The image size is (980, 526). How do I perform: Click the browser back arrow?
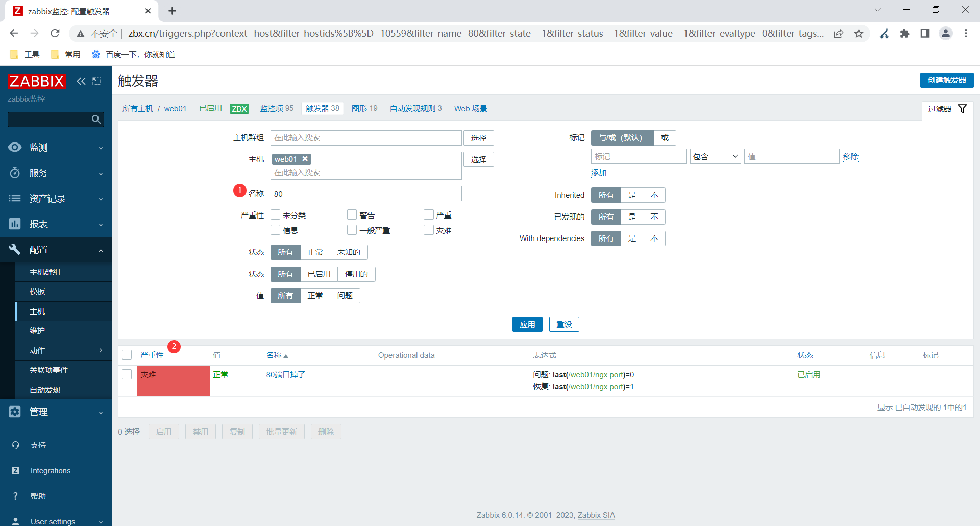(14, 33)
